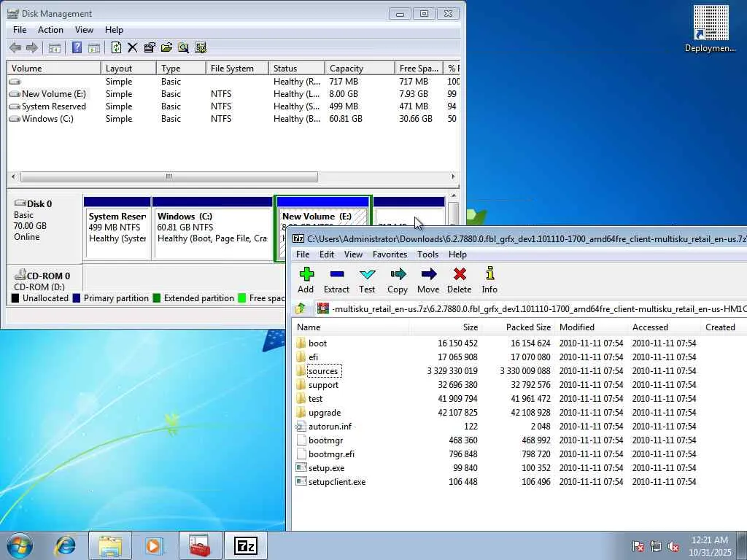Open the blue Help icon in Disk Management toolbar
The height and width of the screenshot is (560, 747).
[x=77, y=47]
